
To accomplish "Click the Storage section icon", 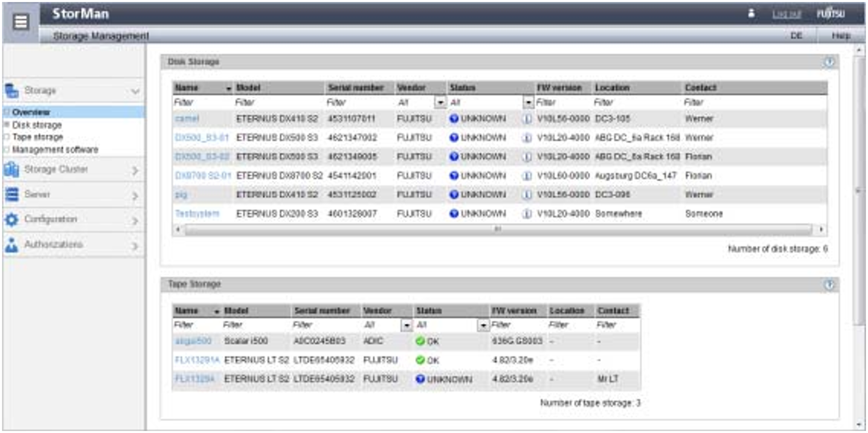I will click(11, 90).
